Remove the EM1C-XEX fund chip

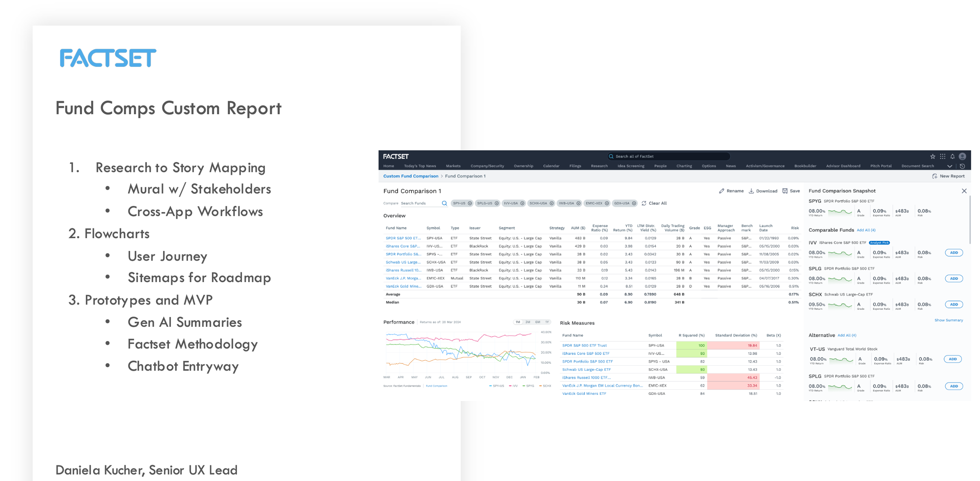pyautogui.click(x=607, y=203)
